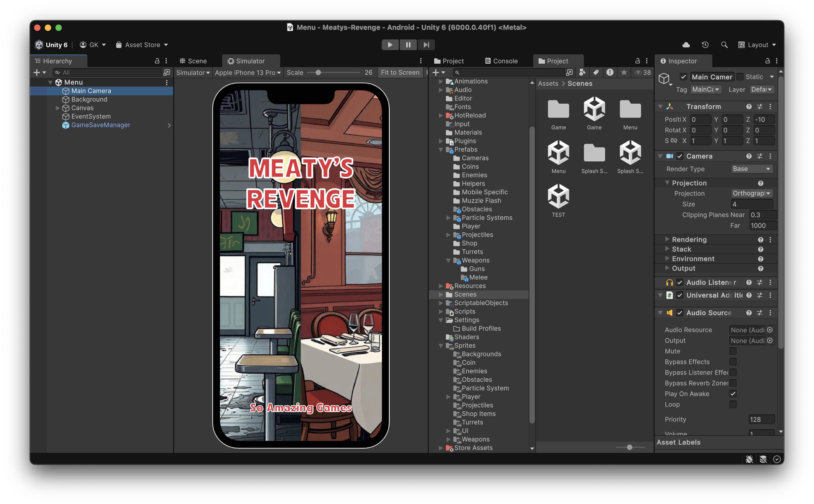The image size is (814, 504).
Task: Disable the Camera component checkbox
Action: pos(680,156)
